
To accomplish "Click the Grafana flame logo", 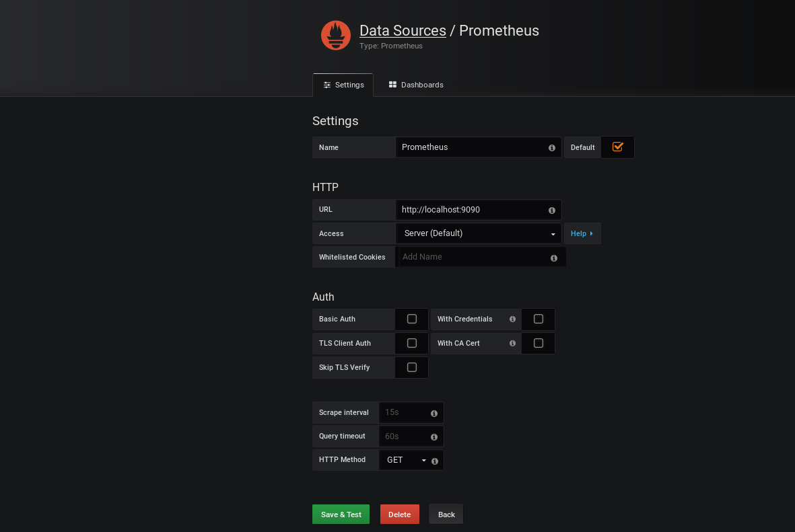I will (335, 35).
